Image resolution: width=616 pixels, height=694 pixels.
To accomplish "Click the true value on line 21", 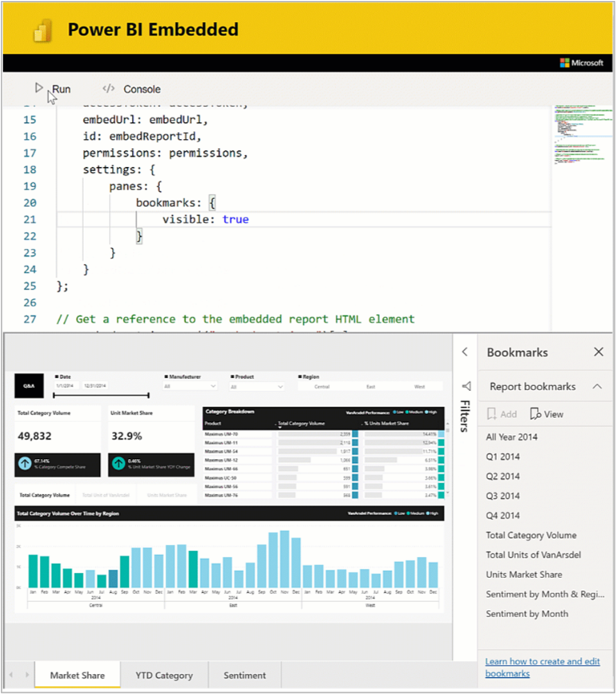I will [x=235, y=219].
